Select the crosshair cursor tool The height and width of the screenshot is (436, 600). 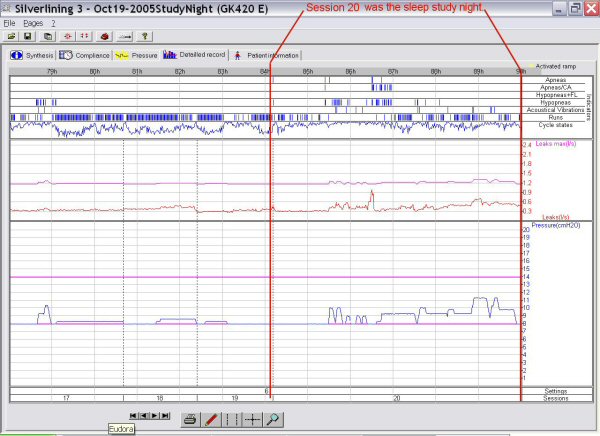(x=253, y=420)
